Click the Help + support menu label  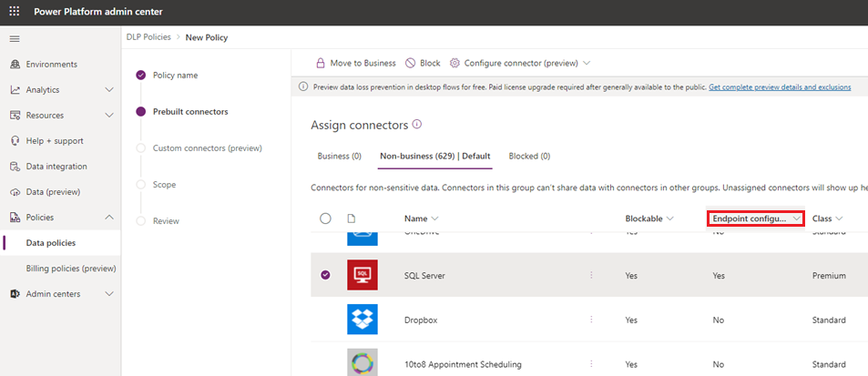coord(55,141)
